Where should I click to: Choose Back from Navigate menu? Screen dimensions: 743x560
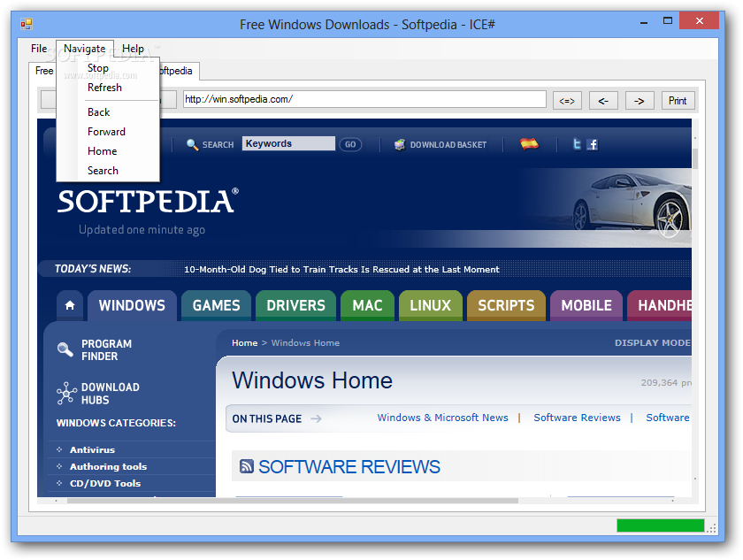click(98, 112)
